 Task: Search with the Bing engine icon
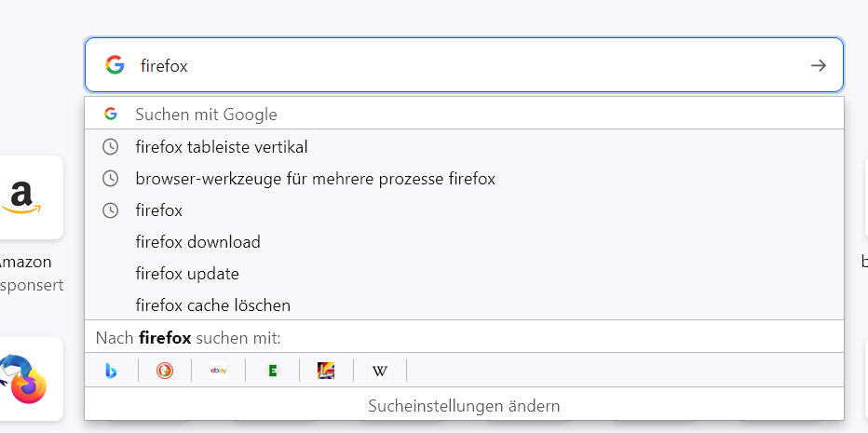[x=111, y=371]
